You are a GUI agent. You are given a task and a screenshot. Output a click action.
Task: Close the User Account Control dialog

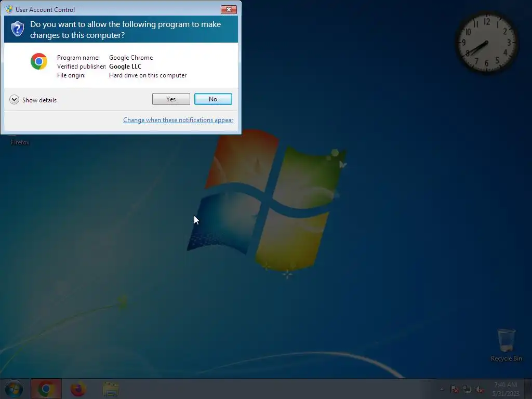click(229, 9)
